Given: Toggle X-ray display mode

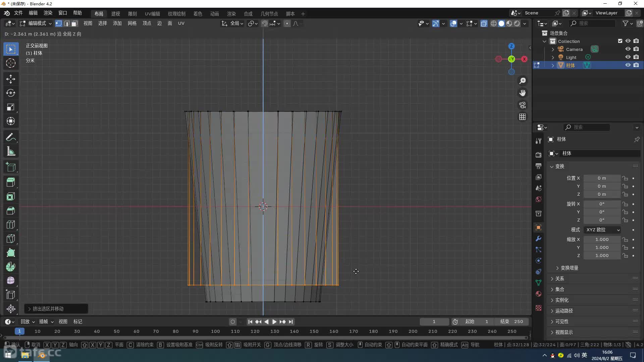Looking at the screenshot, I should 484,23.
